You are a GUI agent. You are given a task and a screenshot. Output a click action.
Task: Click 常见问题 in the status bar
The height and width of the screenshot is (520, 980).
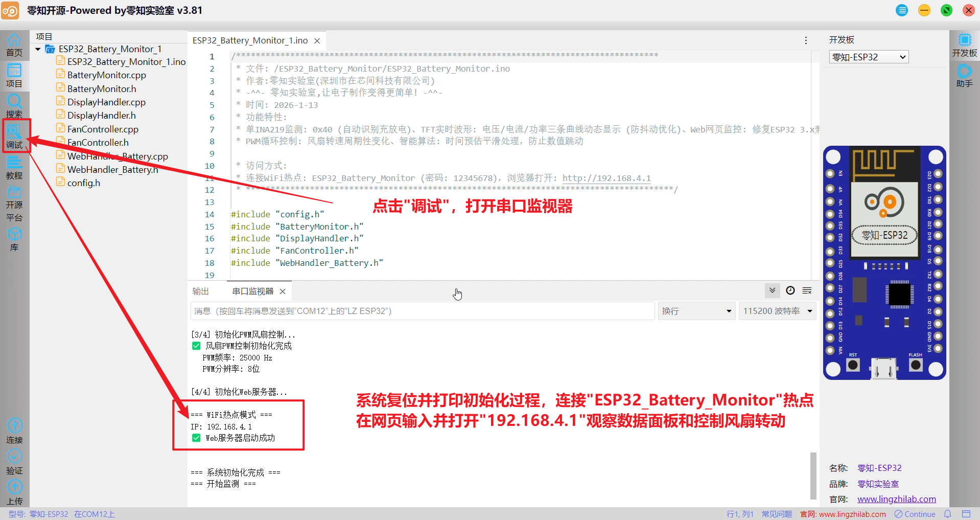tap(777, 514)
